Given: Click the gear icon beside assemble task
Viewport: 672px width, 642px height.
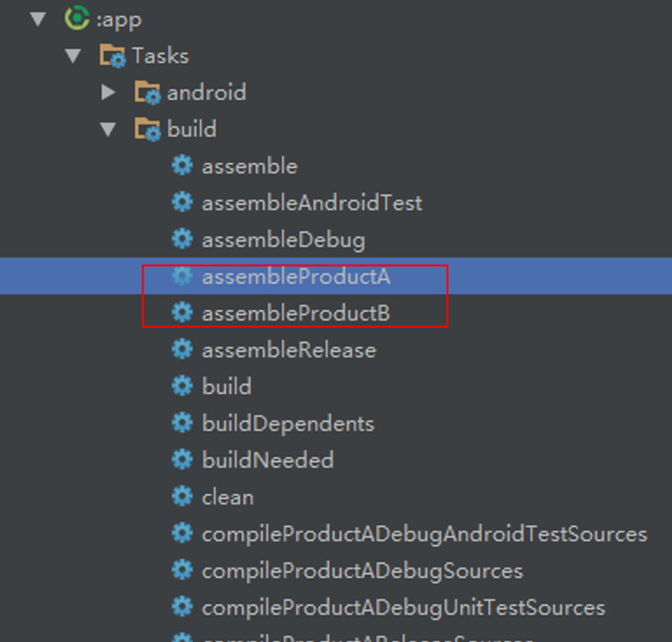Looking at the screenshot, I should (182, 166).
